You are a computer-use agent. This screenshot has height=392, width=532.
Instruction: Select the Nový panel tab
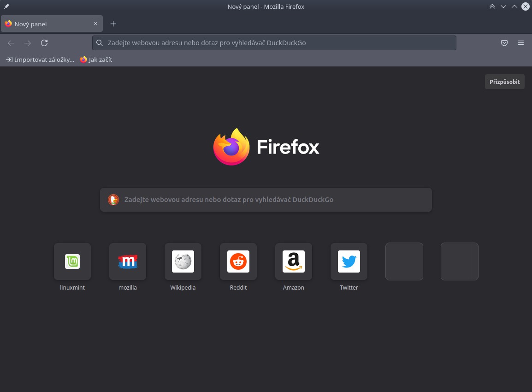click(x=52, y=24)
